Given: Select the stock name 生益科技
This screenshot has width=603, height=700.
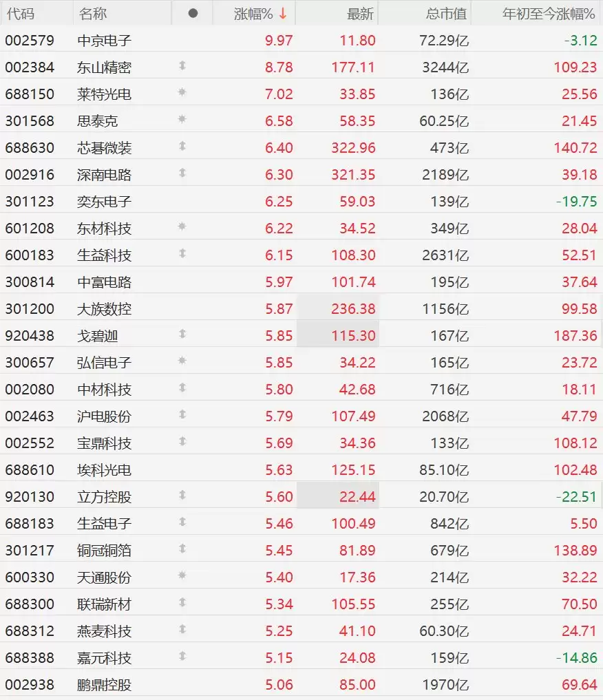Looking at the screenshot, I should [104, 255].
